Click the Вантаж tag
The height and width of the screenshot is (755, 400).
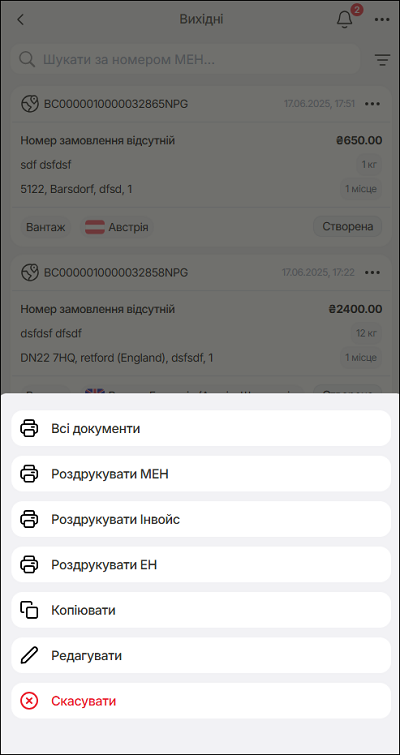point(46,227)
